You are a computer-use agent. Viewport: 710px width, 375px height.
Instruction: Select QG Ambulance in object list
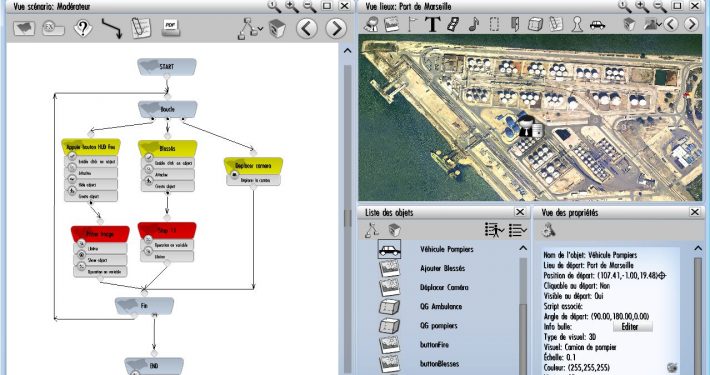click(441, 306)
